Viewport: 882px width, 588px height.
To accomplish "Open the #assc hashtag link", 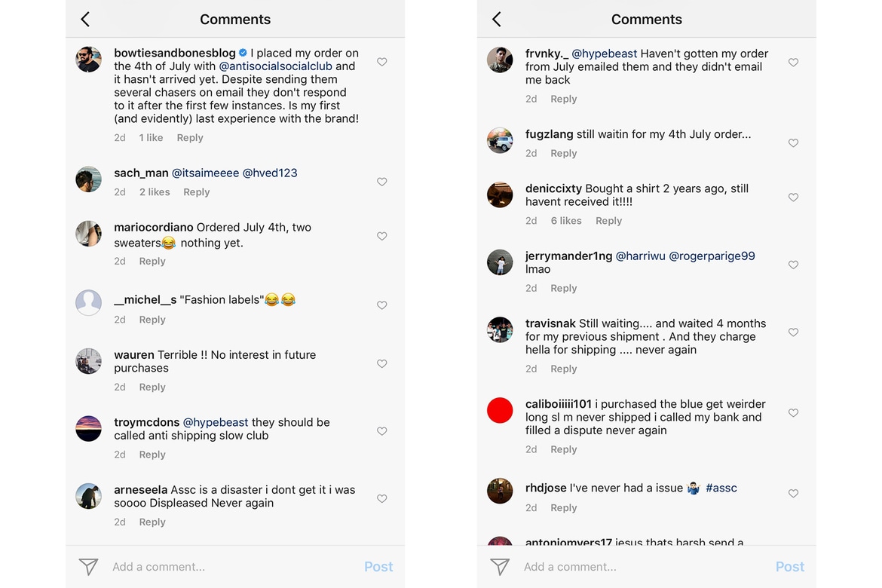I will [x=721, y=488].
